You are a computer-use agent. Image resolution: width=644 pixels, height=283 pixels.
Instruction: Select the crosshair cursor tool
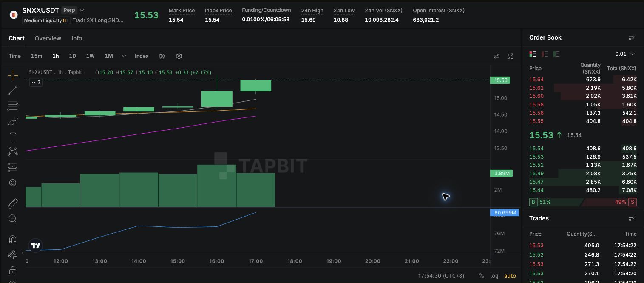[13, 76]
